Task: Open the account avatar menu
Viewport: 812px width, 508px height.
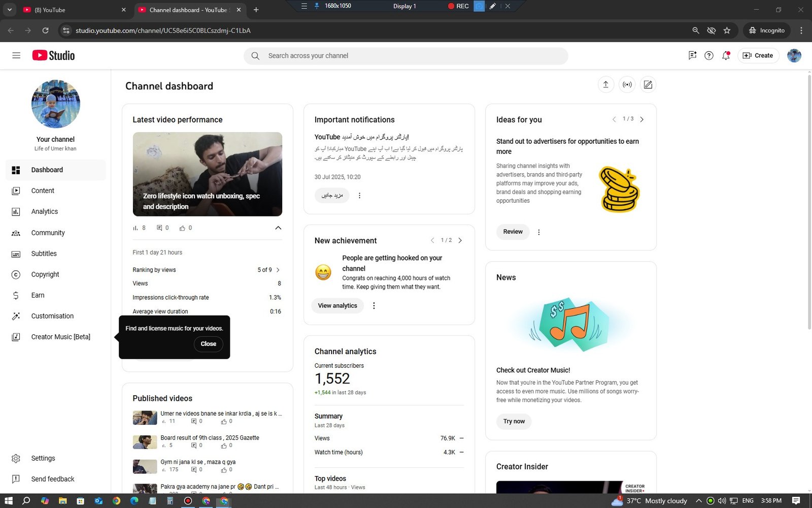Action: tap(794, 55)
